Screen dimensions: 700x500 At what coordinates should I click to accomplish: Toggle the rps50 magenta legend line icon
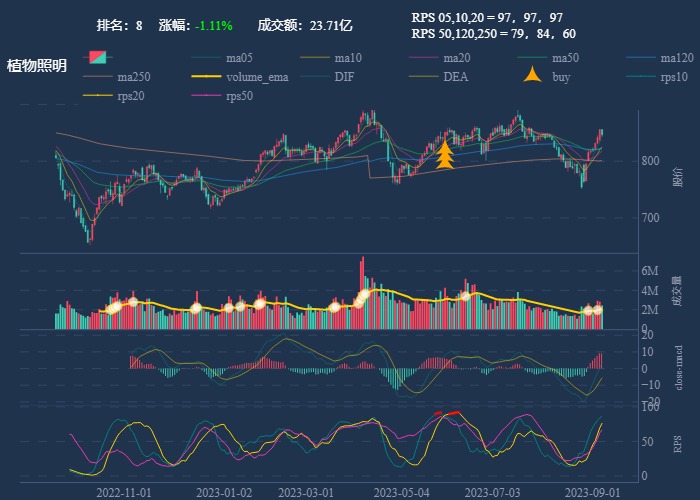pyautogui.click(x=206, y=96)
